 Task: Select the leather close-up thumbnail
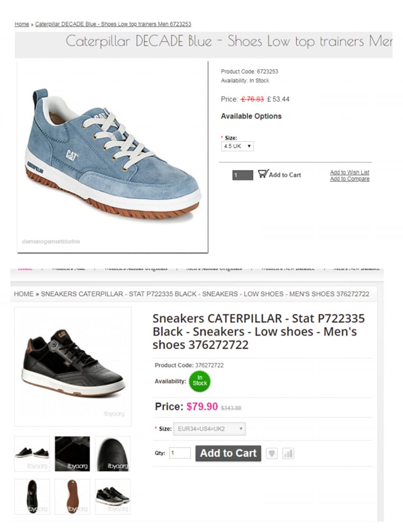pyautogui.click(x=72, y=454)
